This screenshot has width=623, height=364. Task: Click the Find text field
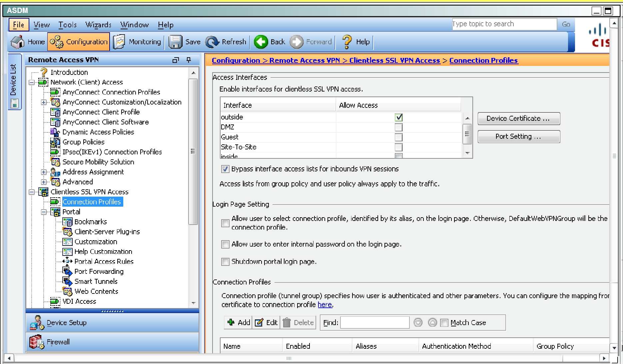375,322
